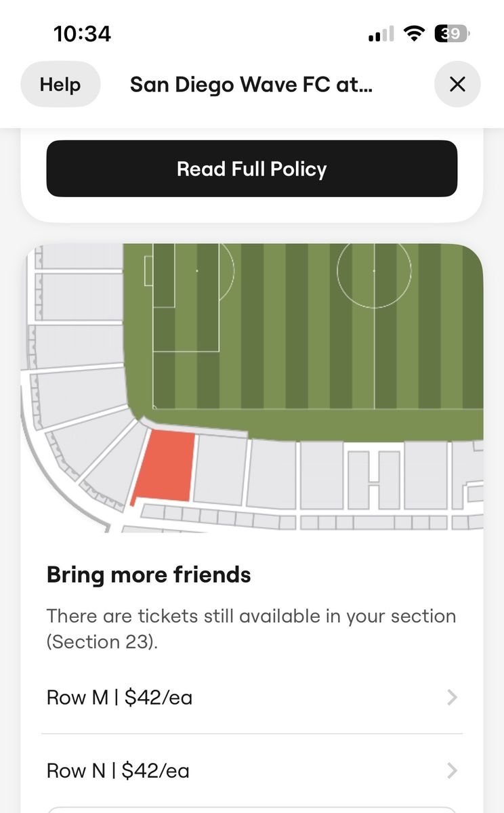Tap the cellular signal bars icon

click(x=381, y=34)
